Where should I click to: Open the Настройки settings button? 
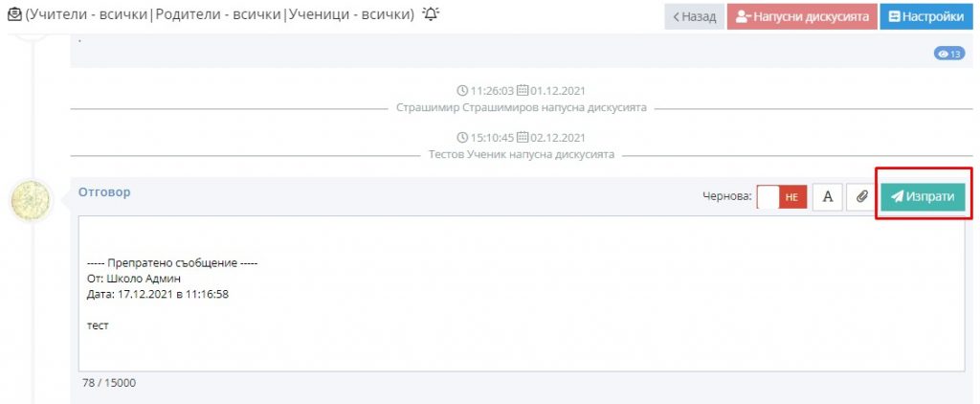(926, 17)
